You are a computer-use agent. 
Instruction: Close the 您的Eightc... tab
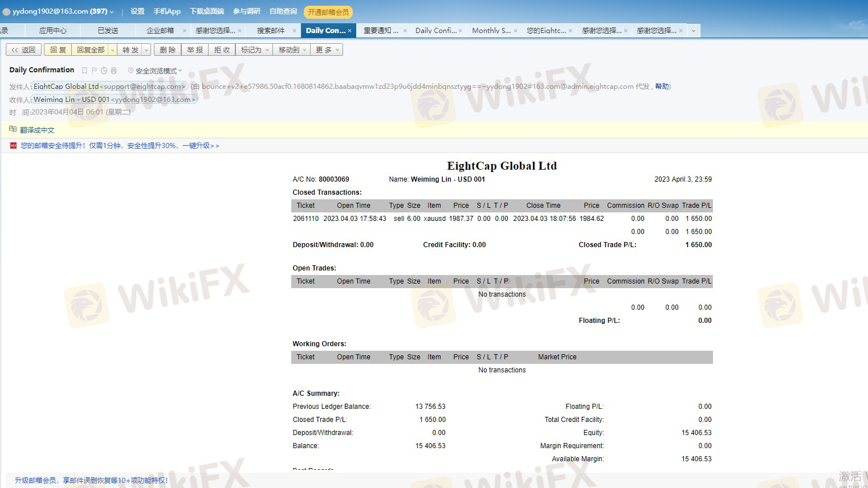570,31
